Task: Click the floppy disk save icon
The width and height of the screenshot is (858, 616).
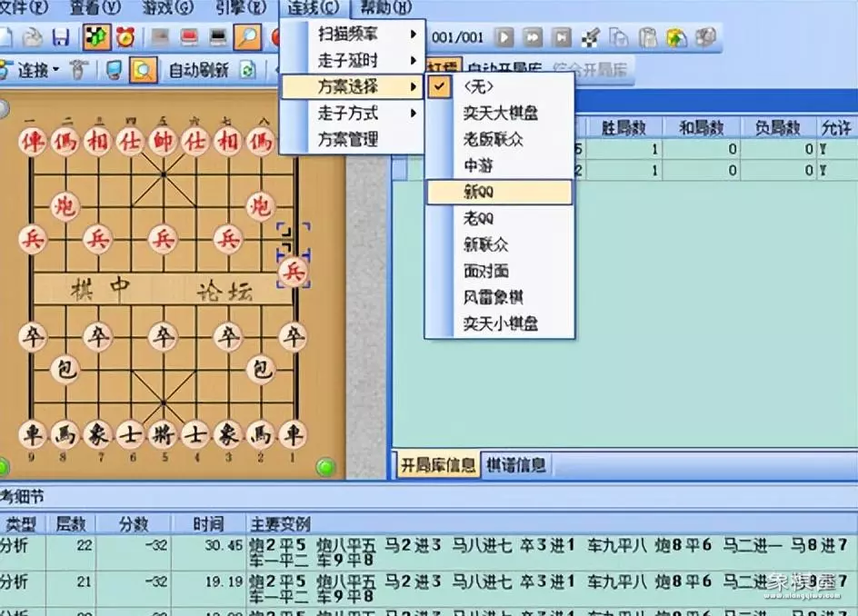Action: [60, 37]
